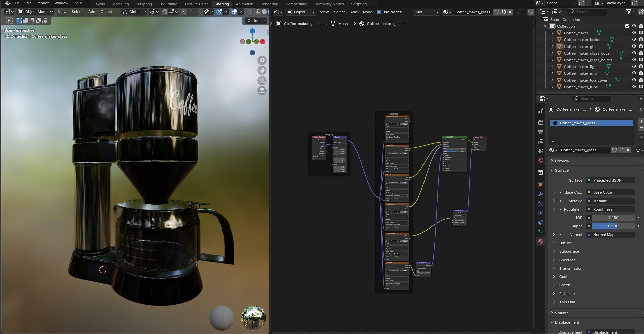644x334 pixels.
Task: Switch to the Layout workspace tab
Action: tap(99, 4)
